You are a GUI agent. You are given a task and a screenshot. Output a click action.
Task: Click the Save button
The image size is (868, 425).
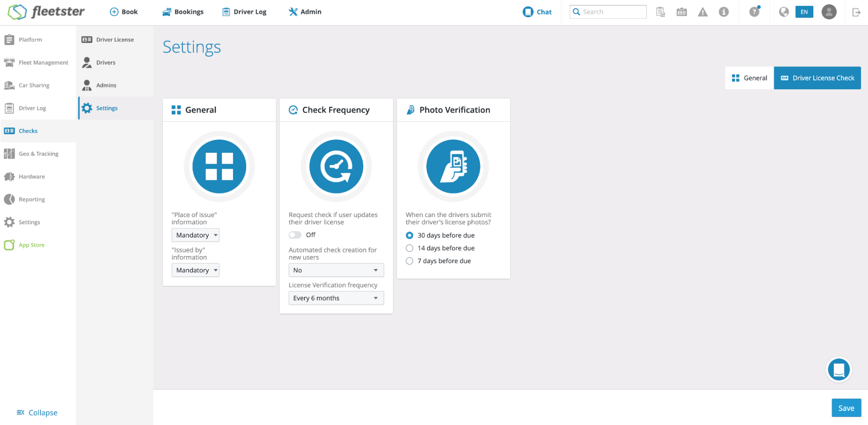[x=846, y=408]
